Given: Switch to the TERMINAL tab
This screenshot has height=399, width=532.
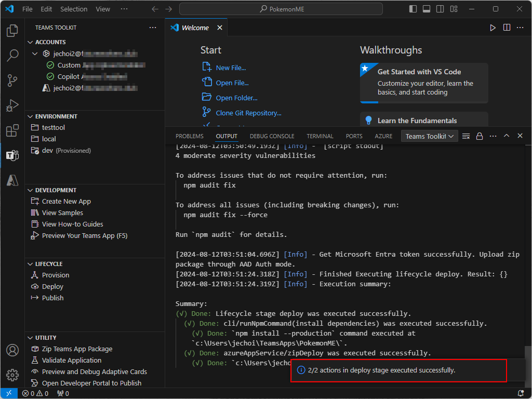Looking at the screenshot, I should [x=320, y=136].
